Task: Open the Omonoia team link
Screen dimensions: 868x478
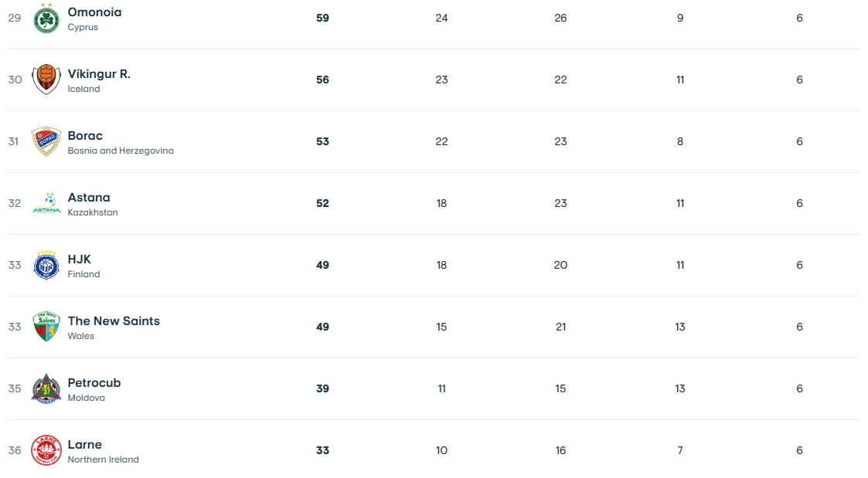Action: 94,12
